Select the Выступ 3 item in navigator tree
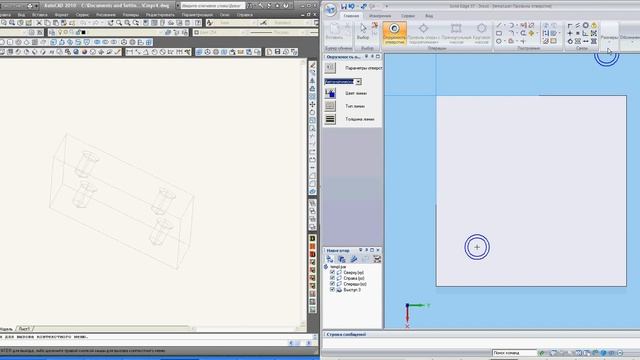The image size is (640, 360). point(352,290)
